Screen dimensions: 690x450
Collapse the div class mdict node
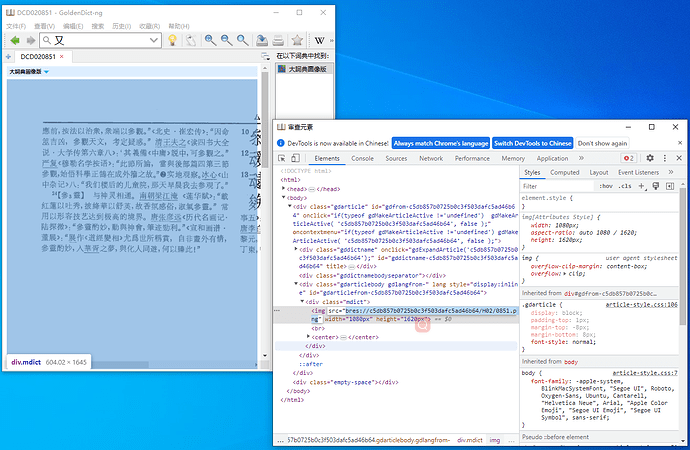click(x=302, y=302)
